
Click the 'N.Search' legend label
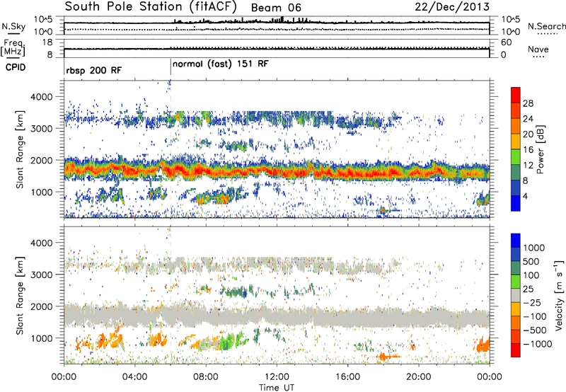tap(546, 26)
